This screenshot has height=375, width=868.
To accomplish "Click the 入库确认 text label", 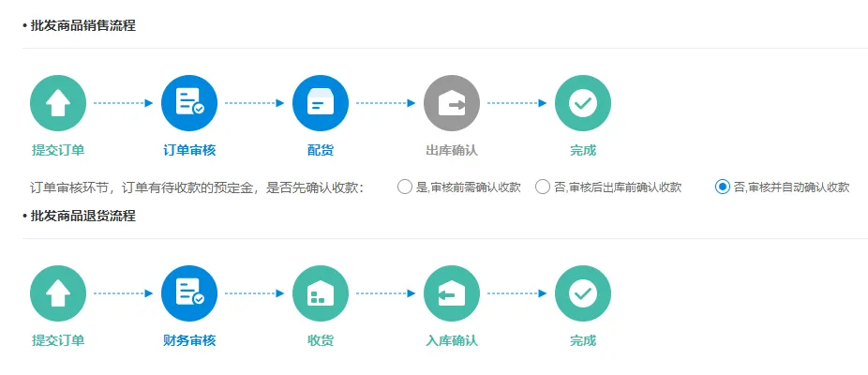I will click(452, 340).
